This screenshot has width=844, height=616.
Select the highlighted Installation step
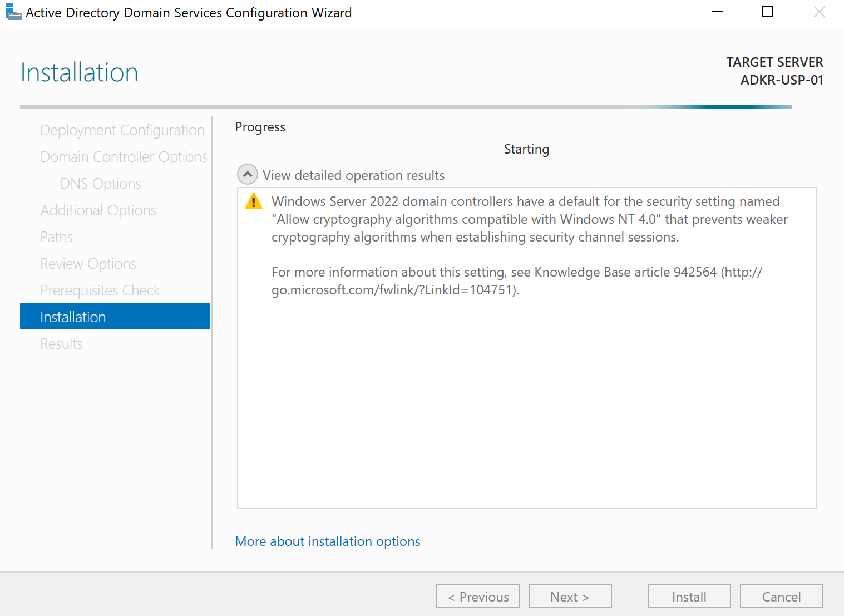click(115, 316)
